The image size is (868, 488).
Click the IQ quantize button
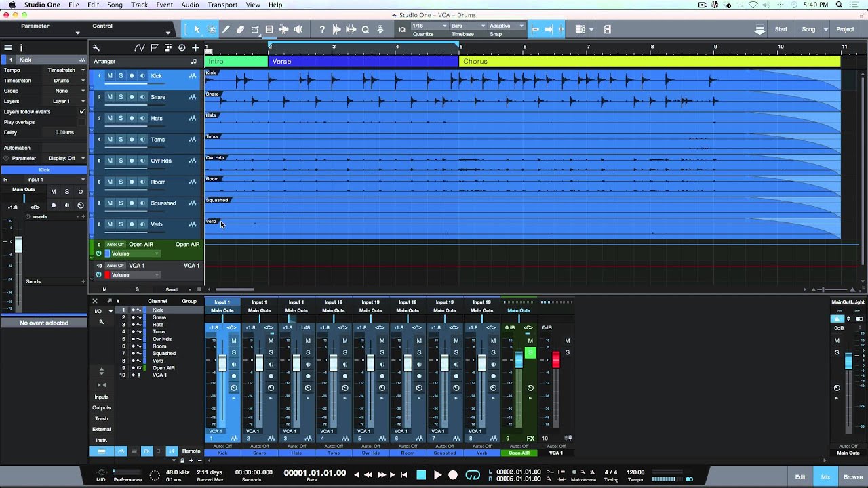402,29
